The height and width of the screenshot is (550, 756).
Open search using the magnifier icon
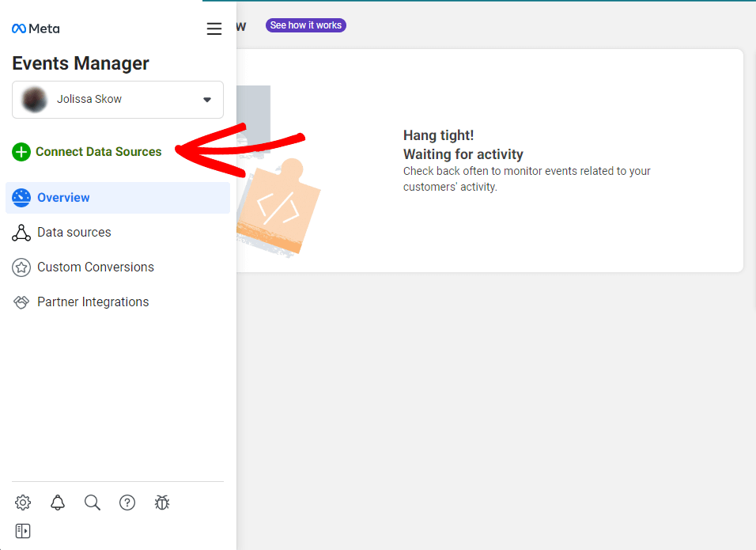(92, 502)
